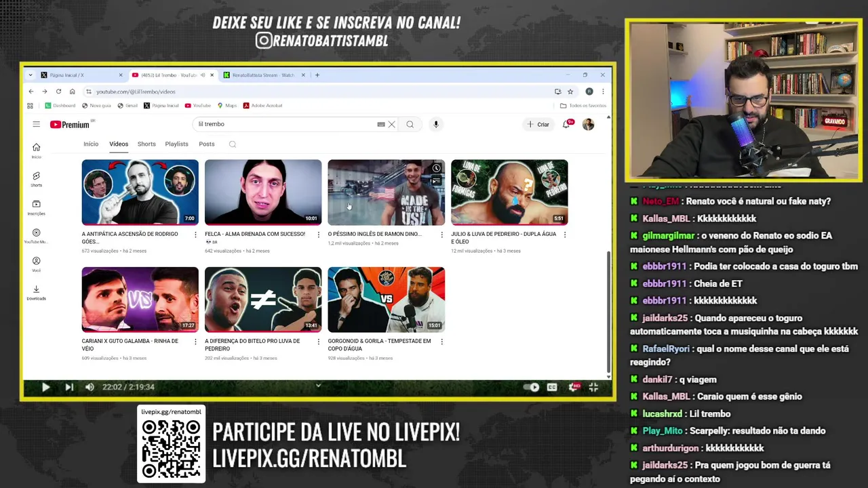Open the channel Playlists tab
This screenshot has height=488, width=868.
click(176, 144)
